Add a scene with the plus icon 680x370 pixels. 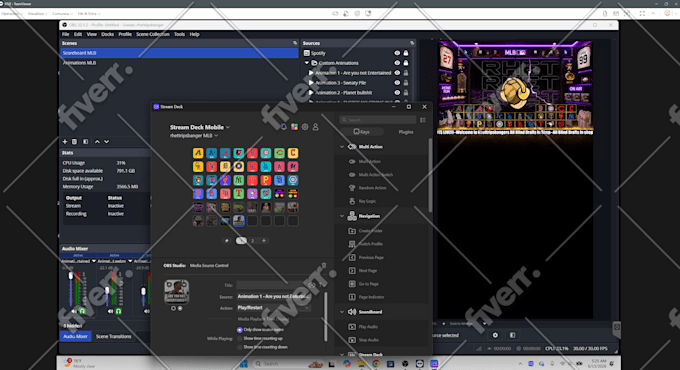[65, 141]
